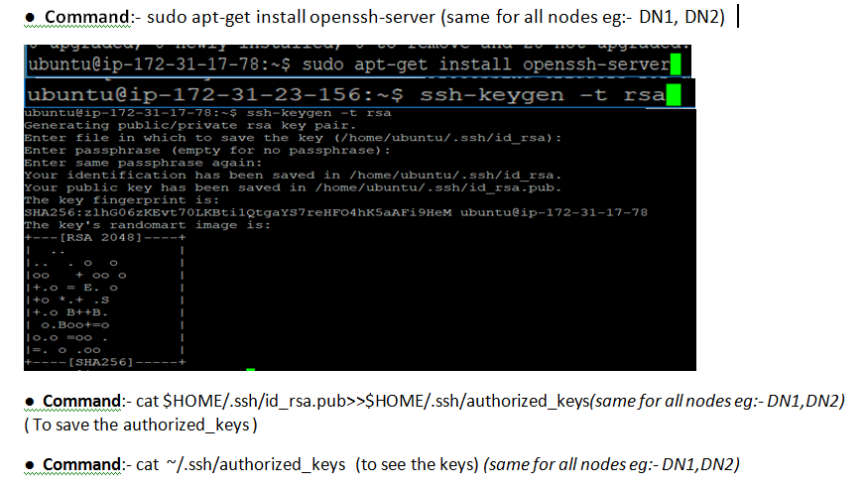Image resolution: width=868 pixels, height=488 pixels.
Task: Click the line "Your public key has been saved"
Action: [x=293, y=187]
